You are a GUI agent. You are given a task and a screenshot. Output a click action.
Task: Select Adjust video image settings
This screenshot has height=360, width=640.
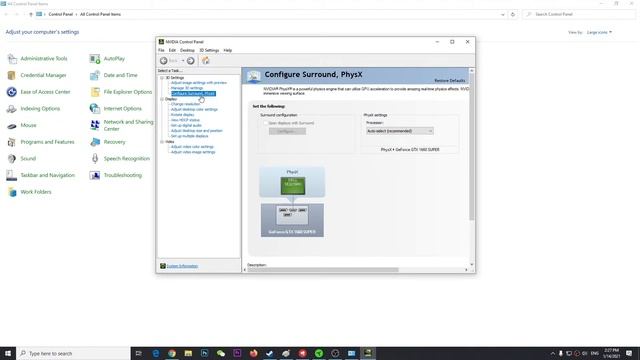click(193, 152)
